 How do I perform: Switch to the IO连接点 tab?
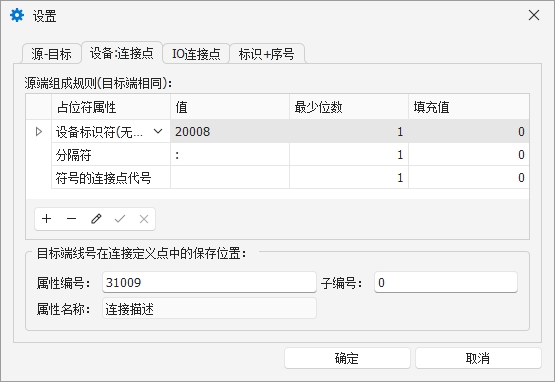pyautogui.click(x=196, y=54)
